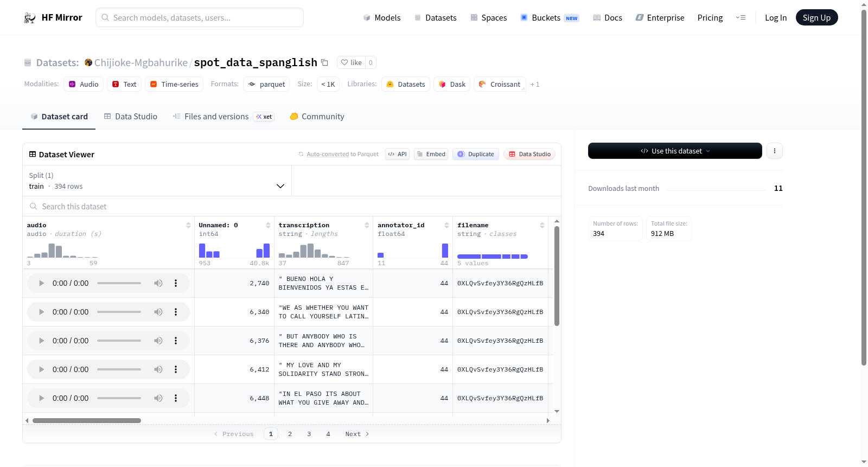Sort the filename column
Image resolution: width=868 pixels, height=467 pixels.
tap(542, 225)
